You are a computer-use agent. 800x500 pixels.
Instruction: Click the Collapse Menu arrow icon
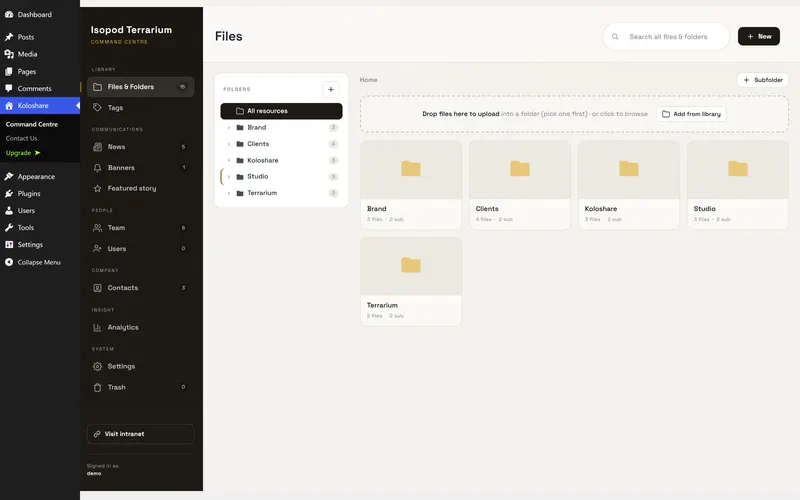pyautogui.click(x=9, y=262)
